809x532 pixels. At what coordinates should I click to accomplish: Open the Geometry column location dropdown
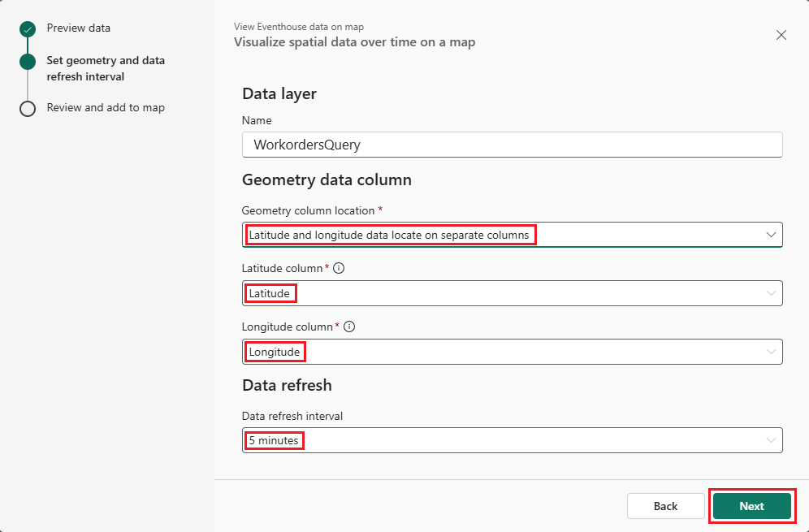[x=513, y=234]
